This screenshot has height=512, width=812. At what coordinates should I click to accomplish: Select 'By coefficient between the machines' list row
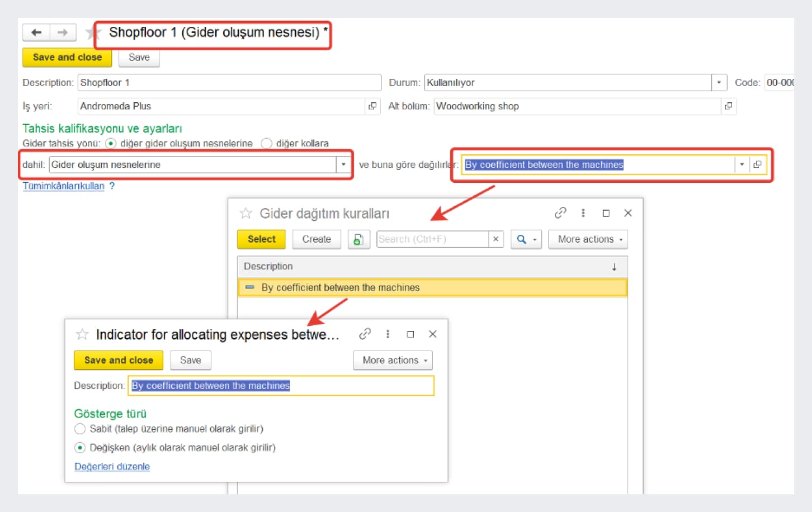(x=340, y=288)
